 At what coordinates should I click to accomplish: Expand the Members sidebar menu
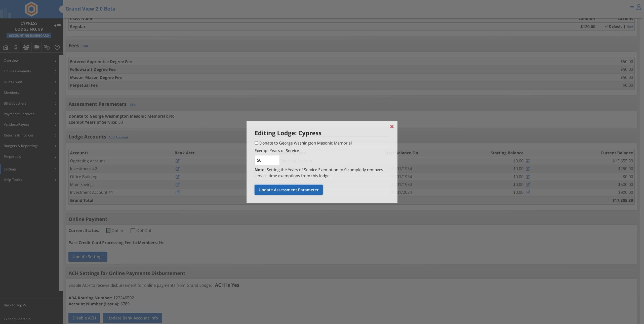coord(29,92)
